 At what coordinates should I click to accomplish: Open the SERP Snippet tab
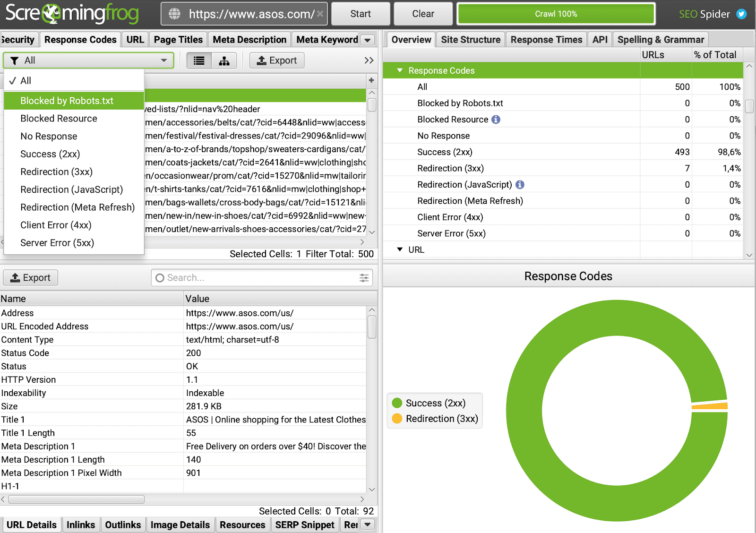point(305,524)
